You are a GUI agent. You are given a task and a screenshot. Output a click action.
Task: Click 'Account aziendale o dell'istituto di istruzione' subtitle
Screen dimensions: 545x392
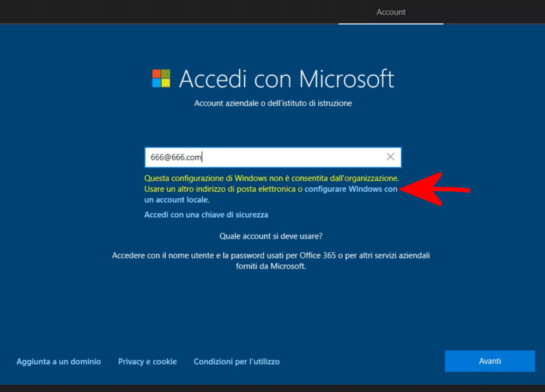pyautogui.click(x=273, y=103)
